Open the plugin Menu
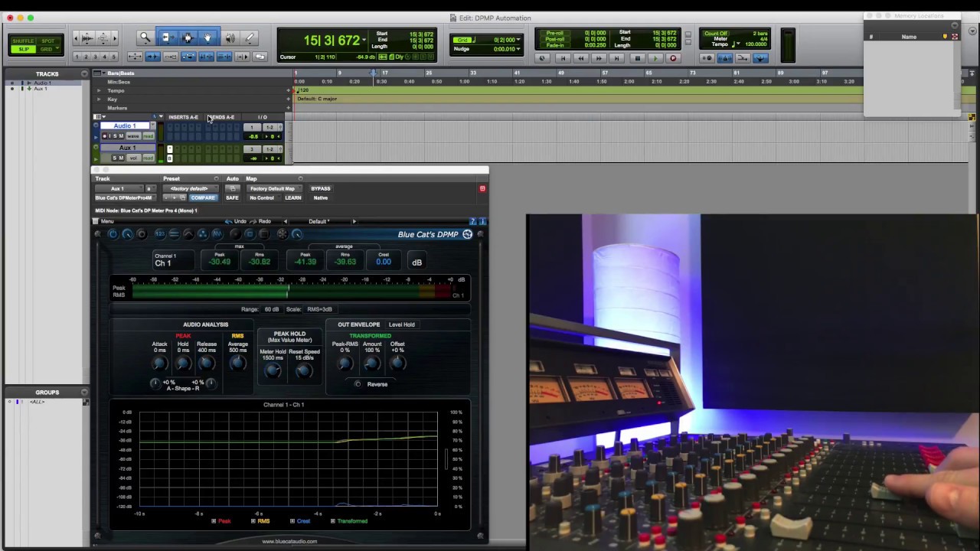980x551 pixels. (x=106, y=221)
